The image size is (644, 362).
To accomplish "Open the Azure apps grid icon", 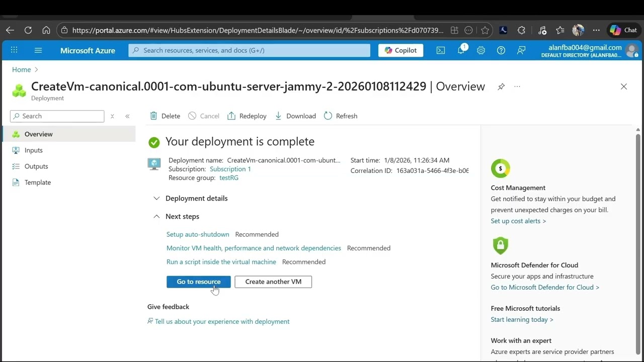I will (14, 50).
